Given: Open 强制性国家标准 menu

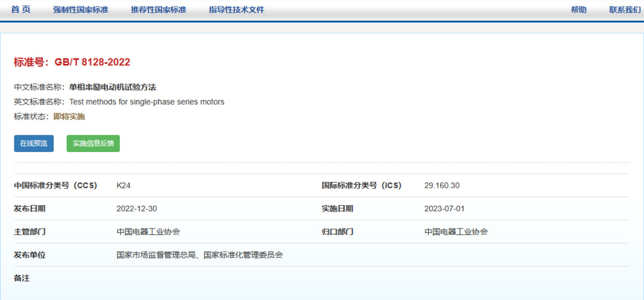Looking at the screenshot, I should click(80, 10).
